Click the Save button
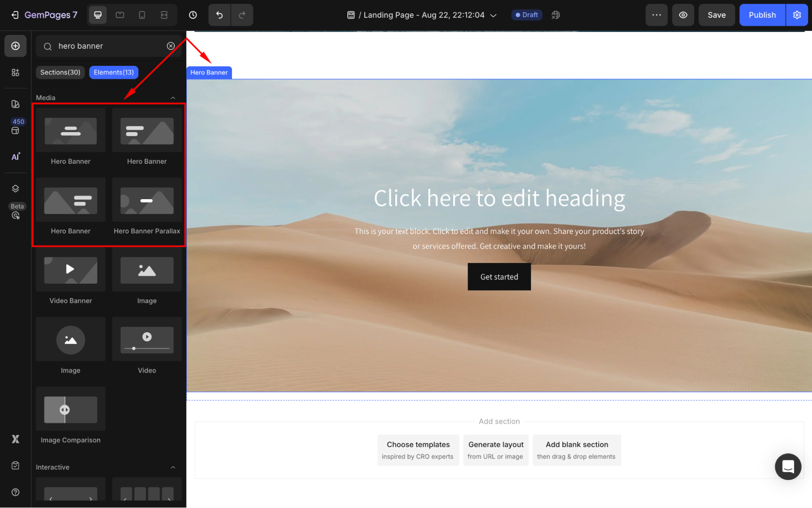 [717, 15]
